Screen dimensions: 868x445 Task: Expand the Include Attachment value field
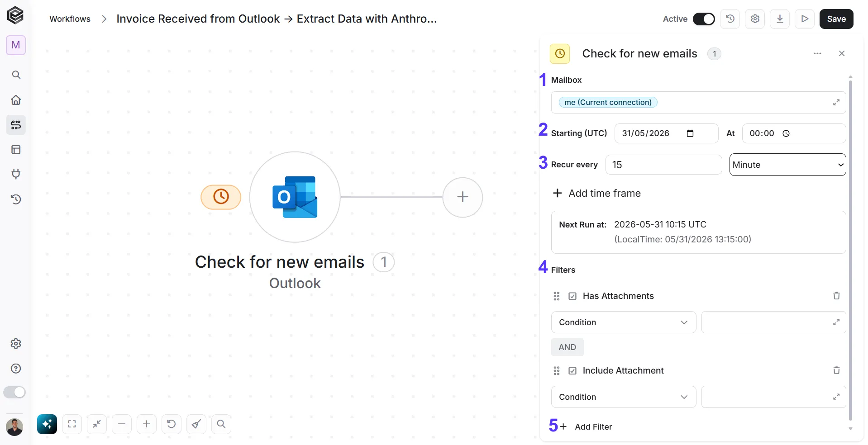coord(836,397)
